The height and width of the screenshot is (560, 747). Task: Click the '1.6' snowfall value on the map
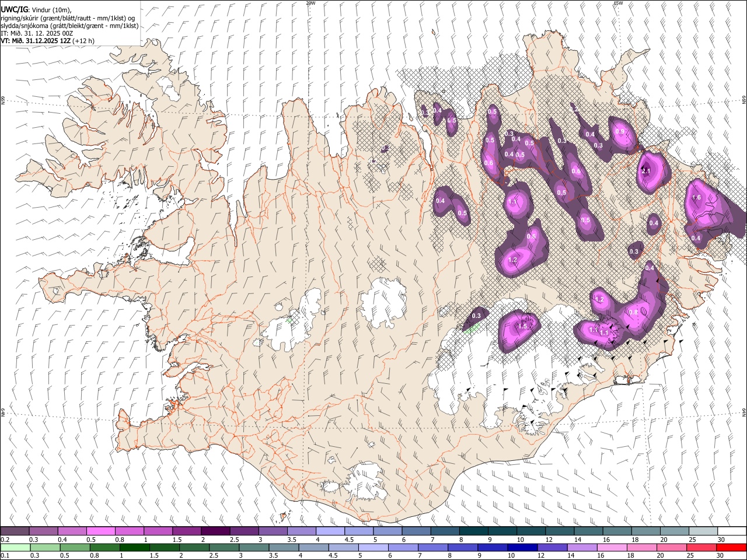click(x=696, y=198)
